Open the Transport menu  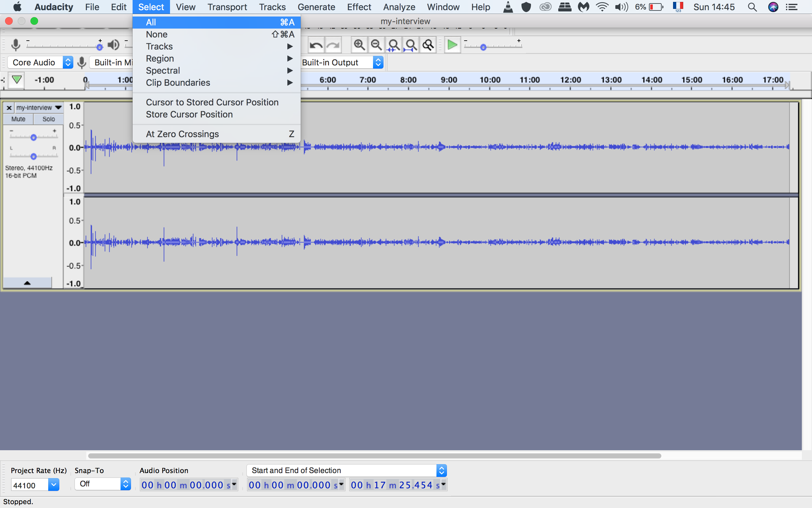point(227,7)
